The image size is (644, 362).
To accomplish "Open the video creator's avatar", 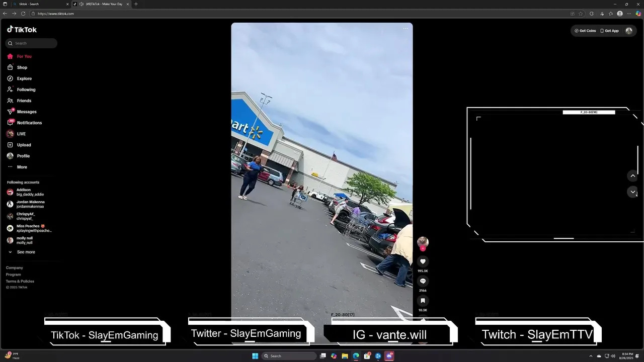I will click(423, 241).
